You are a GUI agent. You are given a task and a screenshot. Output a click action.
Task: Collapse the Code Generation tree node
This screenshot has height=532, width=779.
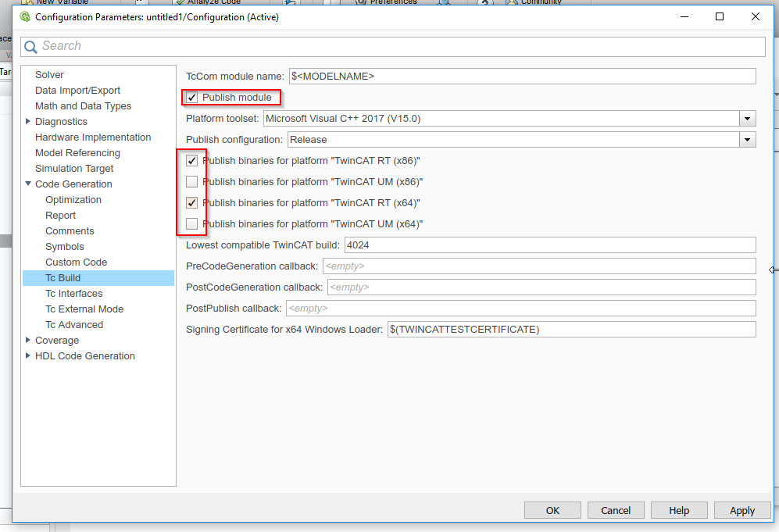[28, 184]
